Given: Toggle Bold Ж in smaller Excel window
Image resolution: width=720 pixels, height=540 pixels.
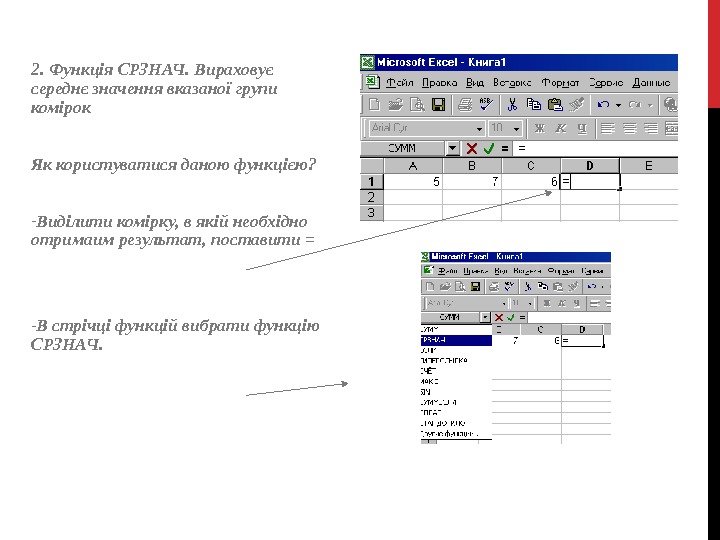Looking at the screenshot, I should (546, 303).
